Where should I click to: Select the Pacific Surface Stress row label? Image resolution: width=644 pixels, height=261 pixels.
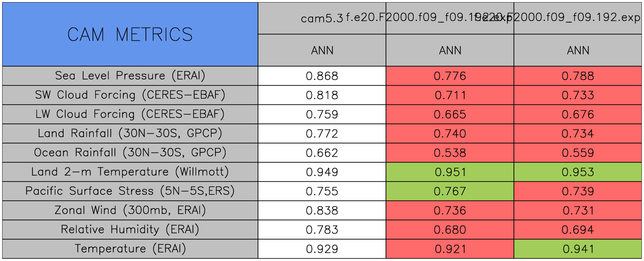point(130,191)
